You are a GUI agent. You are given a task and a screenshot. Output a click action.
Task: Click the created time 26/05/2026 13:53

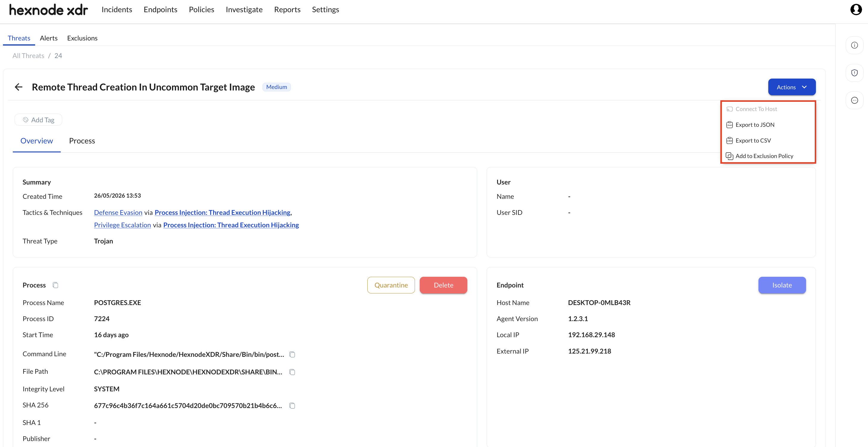[x=117, y=196]
